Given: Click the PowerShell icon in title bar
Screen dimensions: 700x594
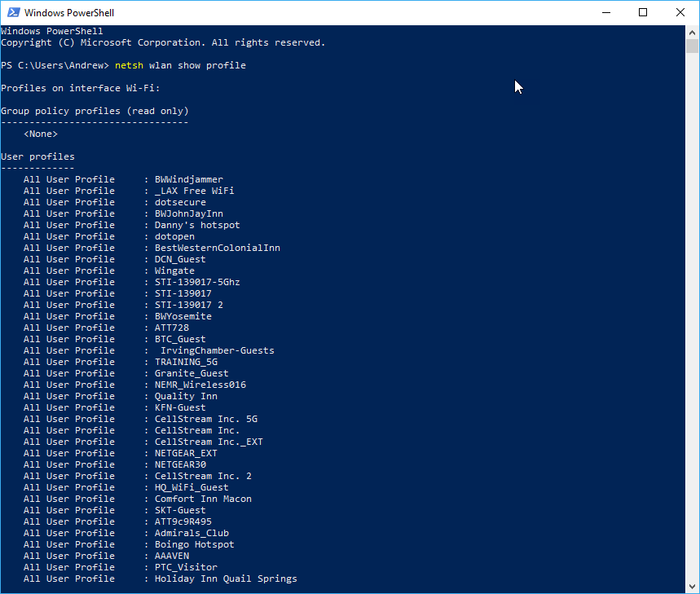Looking at the screenshot, I should point(11,12).
